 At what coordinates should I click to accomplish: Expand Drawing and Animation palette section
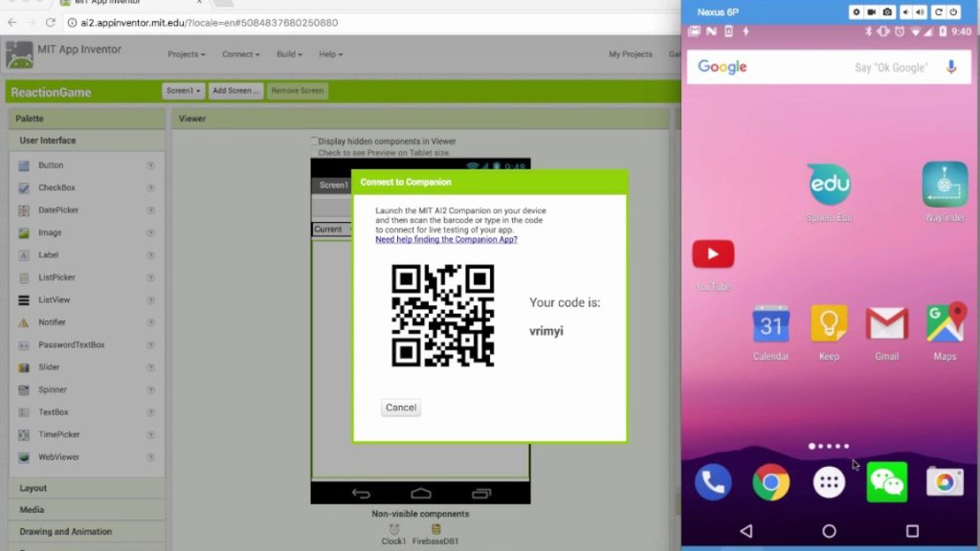[x=87, y=532]
